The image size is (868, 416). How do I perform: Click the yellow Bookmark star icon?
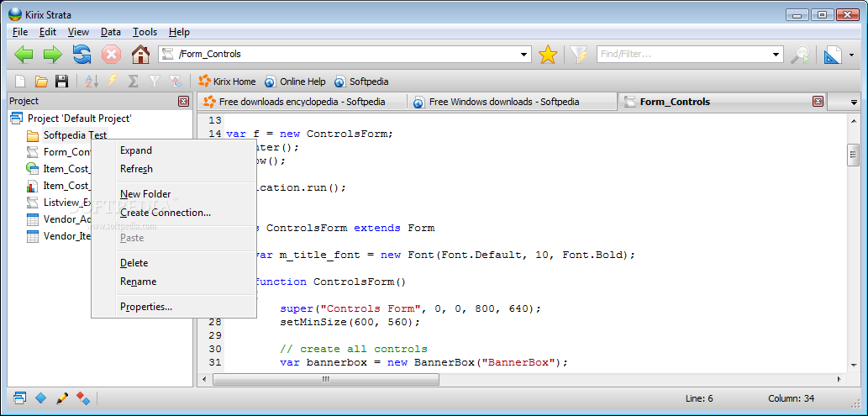coord(548,55)
